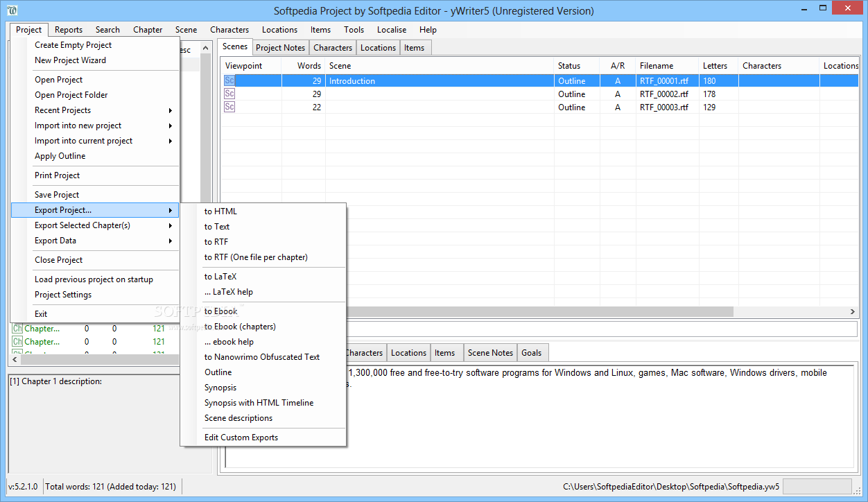Open the Locations menu
The height and width of the screenshot is (502, 868).
click(x=279, y=30)
